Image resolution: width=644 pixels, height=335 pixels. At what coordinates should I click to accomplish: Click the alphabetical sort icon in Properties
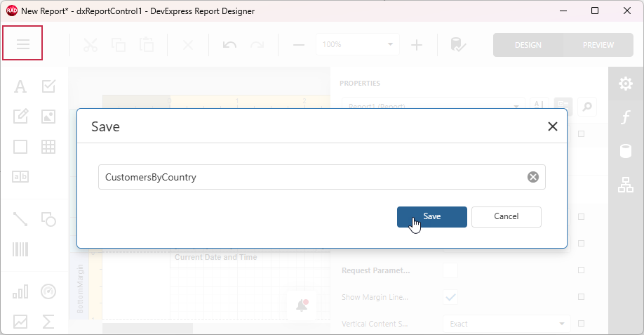(539, 104)
